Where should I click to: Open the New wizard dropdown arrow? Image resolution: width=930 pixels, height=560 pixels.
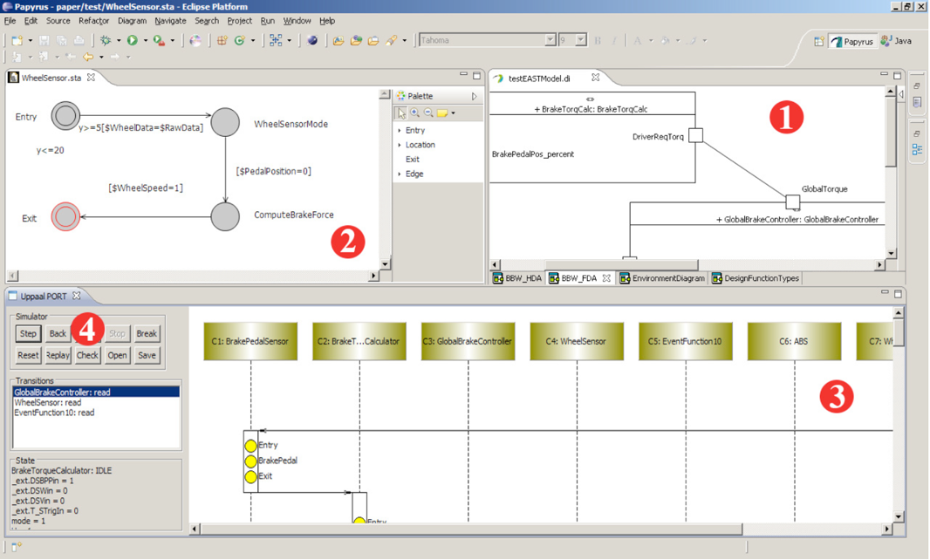pyautogui.click(x=31, y=40)
